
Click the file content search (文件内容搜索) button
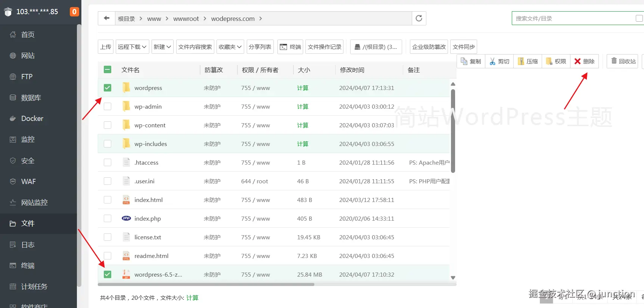tap(195, 47)
